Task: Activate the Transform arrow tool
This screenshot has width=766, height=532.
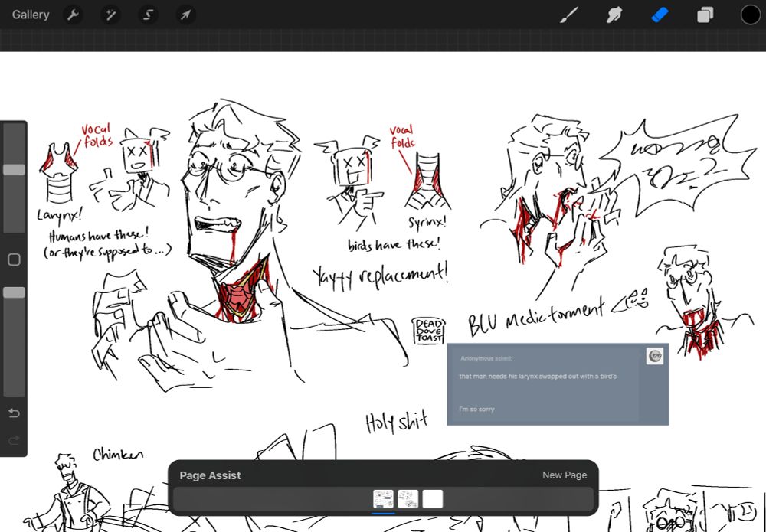Action: point(185,15)
